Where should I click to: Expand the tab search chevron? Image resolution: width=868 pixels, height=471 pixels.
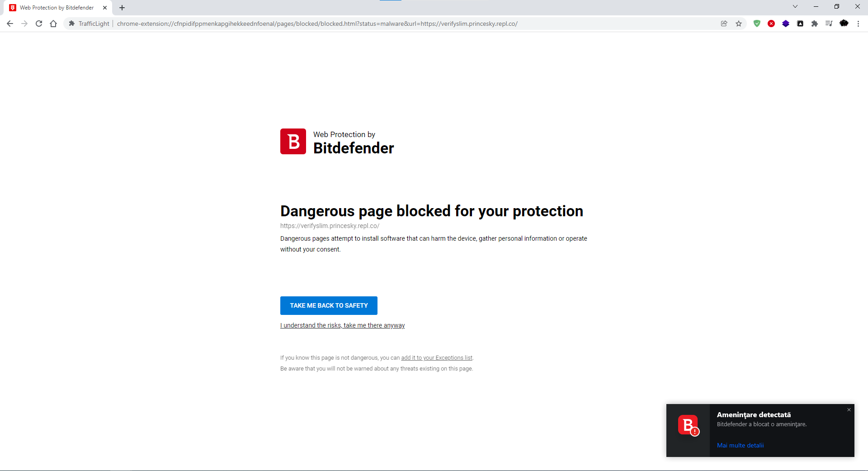click(x=795, y=7)
